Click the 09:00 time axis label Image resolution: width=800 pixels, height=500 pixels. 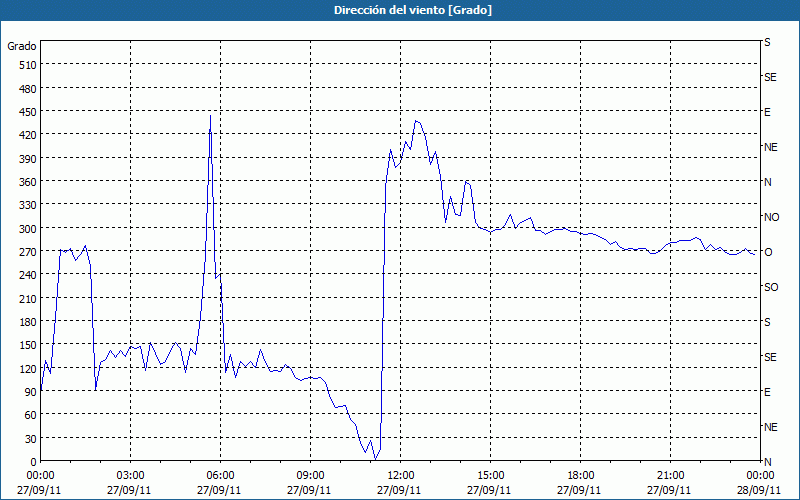310,476
